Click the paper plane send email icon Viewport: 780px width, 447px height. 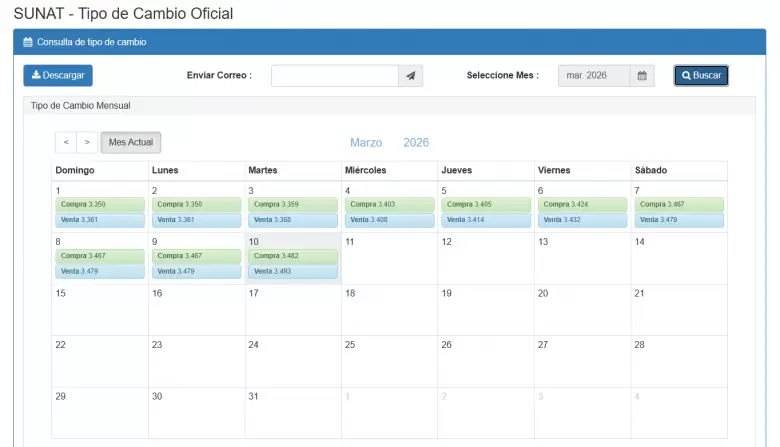point(411,76)
